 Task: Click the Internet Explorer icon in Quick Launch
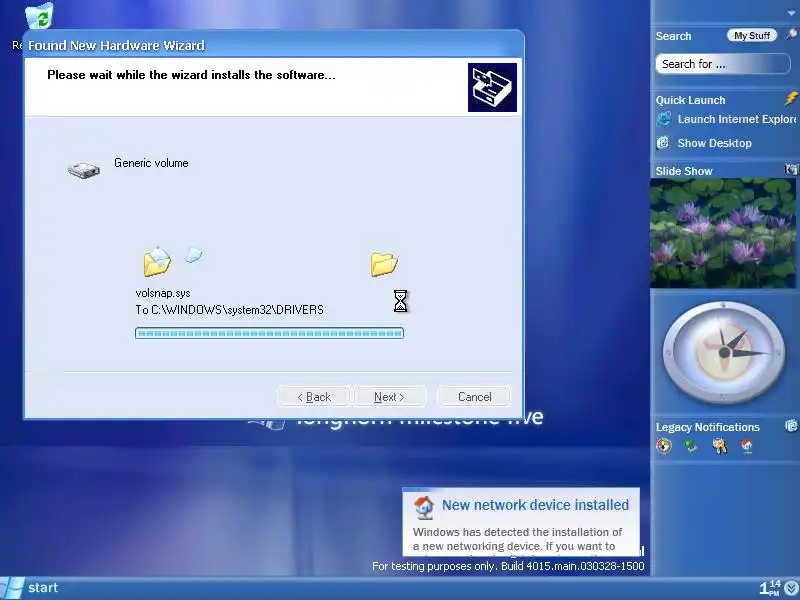click(x=664, y=119)
